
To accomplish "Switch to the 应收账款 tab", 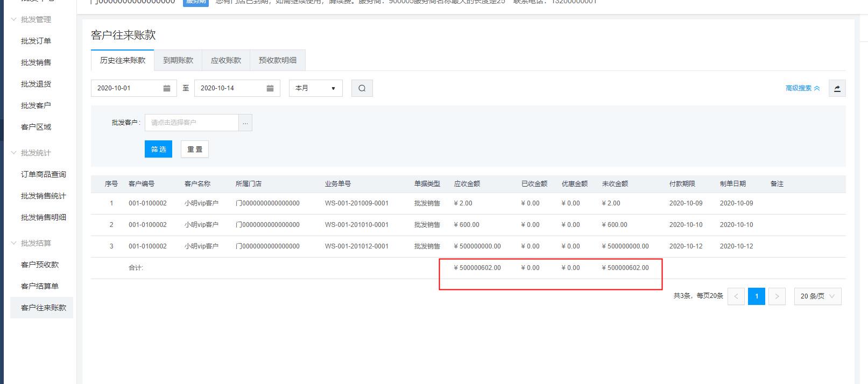I will [225, 60].
